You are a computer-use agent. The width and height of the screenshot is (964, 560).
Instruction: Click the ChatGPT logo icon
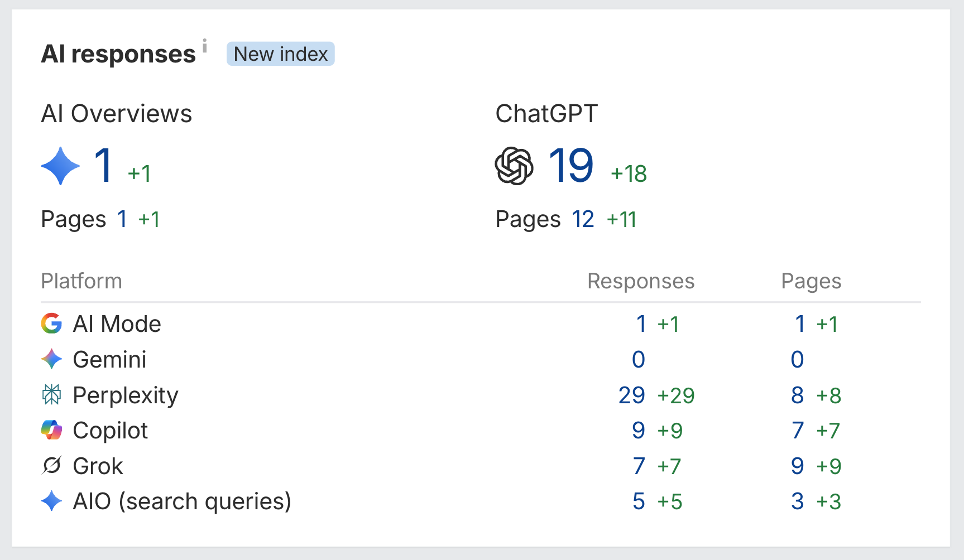click(x=514, y=166)
